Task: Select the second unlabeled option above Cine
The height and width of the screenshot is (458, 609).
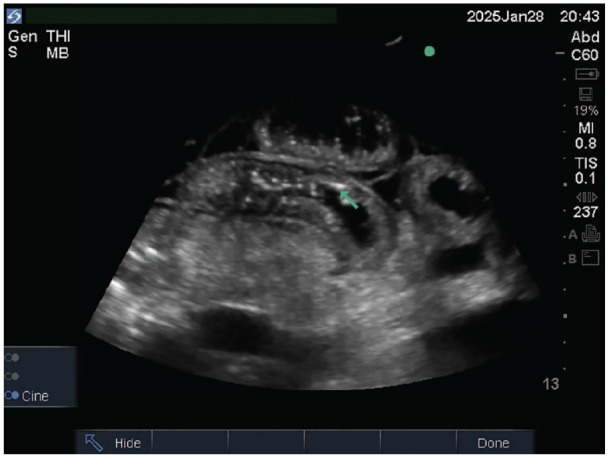Action: tap(12, 376)
